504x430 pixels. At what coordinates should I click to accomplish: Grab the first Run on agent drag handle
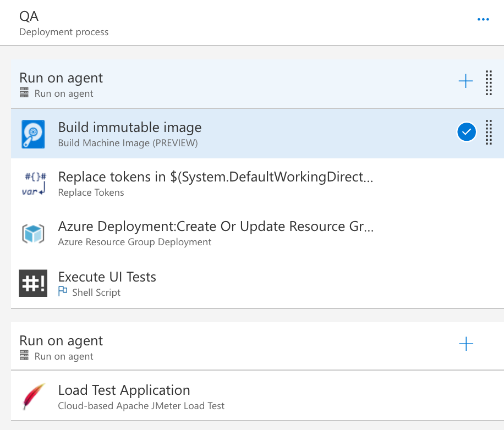(489, 83)
